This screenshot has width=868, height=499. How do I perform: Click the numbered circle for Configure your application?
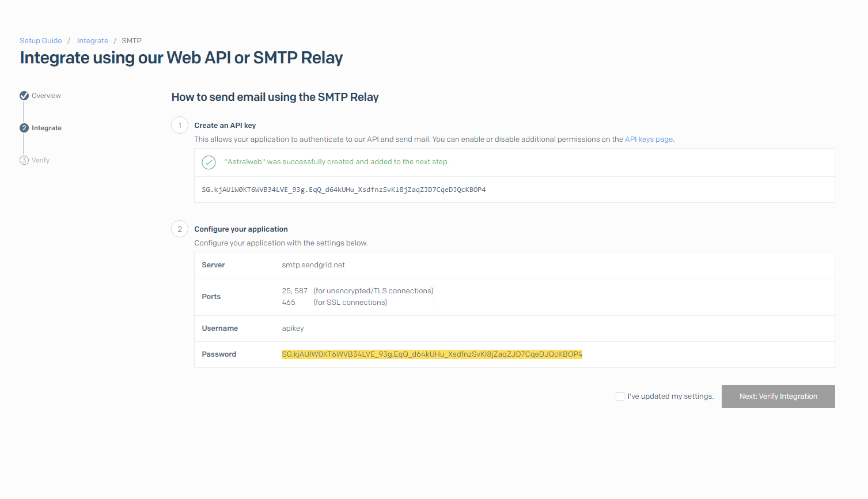pos(179,229)
